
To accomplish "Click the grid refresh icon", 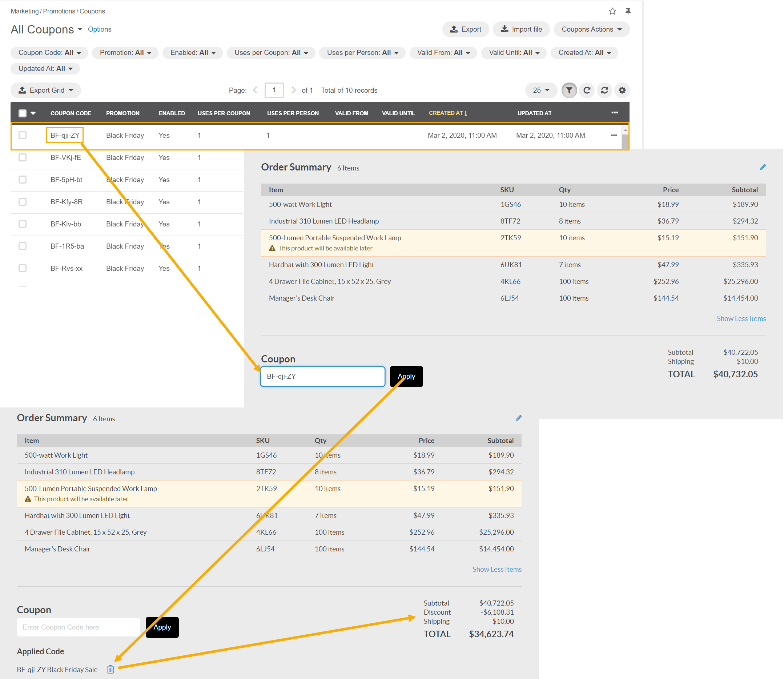I will pyautogui.click(x=587, y=90).
